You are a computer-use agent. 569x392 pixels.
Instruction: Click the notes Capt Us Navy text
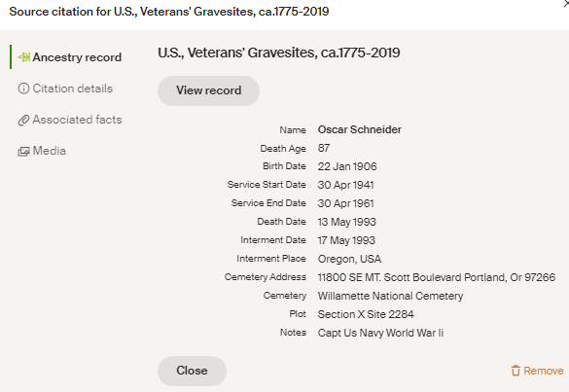[x=380, y=333]
